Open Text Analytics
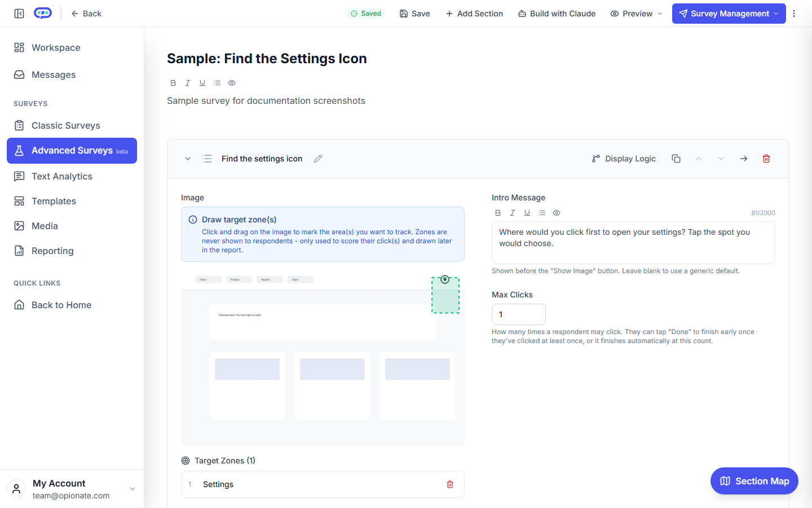The width and height of the screenshot is (812, 508). point(72,176)
